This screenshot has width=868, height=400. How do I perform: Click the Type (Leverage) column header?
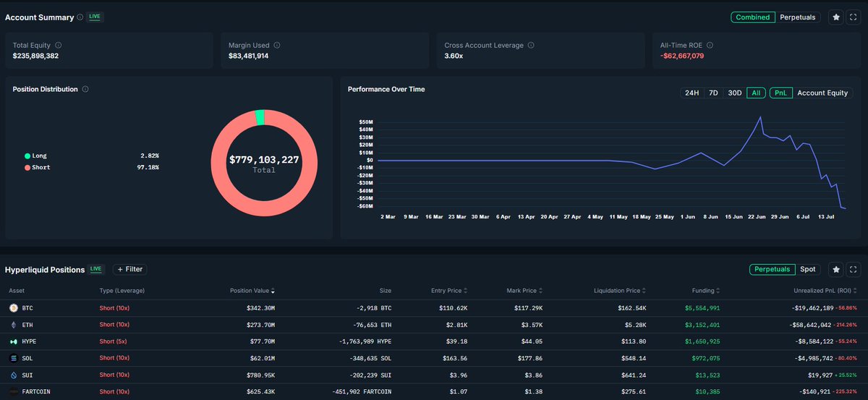122,291
